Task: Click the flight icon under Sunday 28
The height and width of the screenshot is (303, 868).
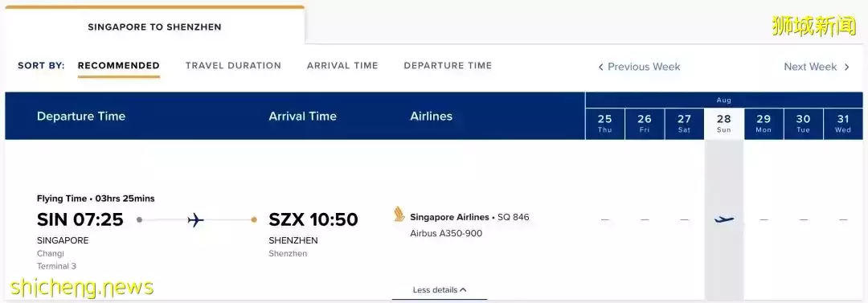Action: 724,220
